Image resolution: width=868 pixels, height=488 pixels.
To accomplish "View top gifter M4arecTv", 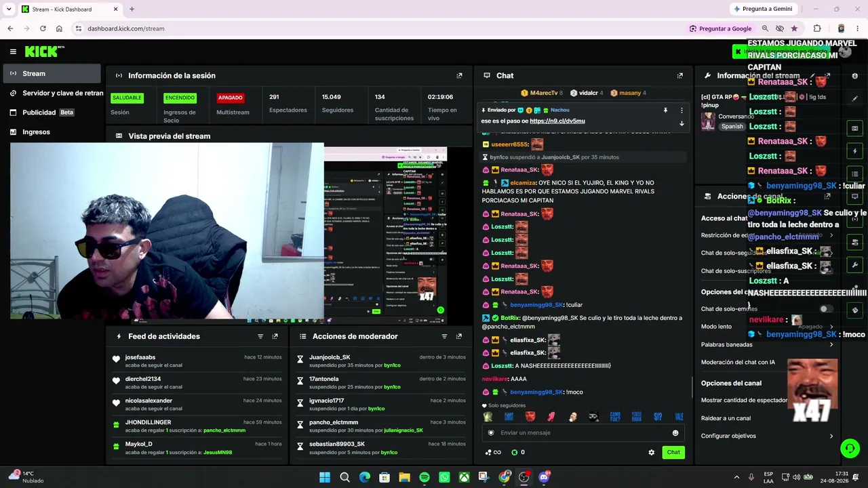I will (x=541, y=93).
